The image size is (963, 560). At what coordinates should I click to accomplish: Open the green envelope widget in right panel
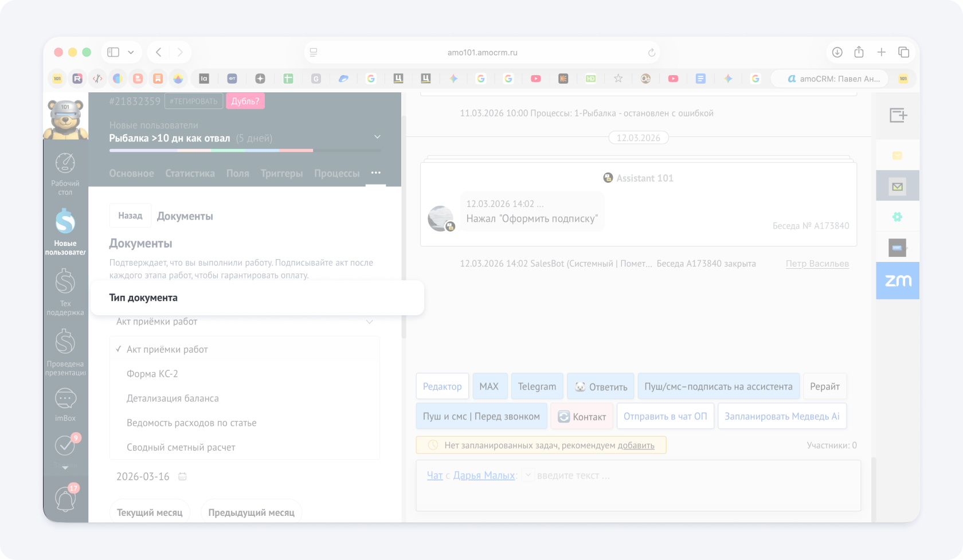point(897,186)
